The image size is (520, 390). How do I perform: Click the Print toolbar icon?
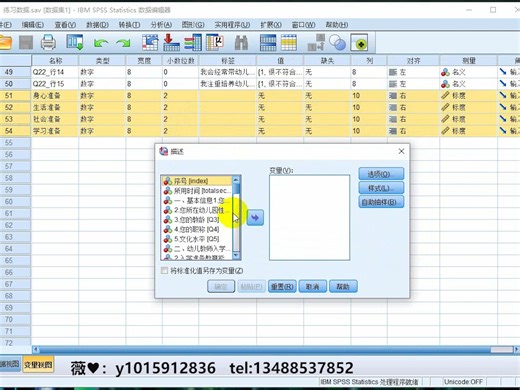tap(48, 43)
